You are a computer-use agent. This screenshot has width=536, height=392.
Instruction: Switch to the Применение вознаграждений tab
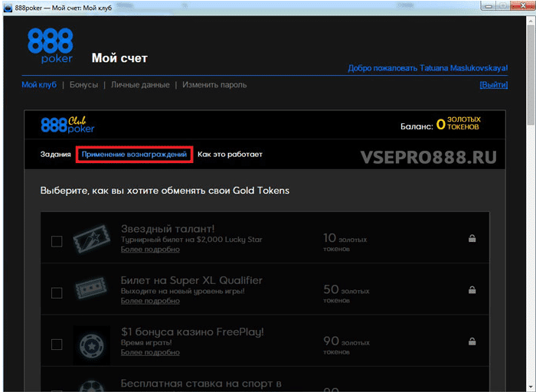(134, 155)
